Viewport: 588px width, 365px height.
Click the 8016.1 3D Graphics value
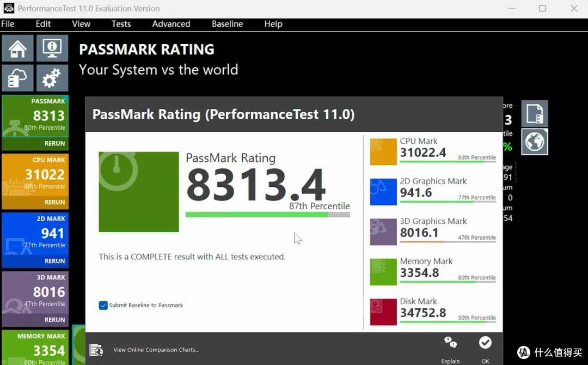(x=419, y=233)
